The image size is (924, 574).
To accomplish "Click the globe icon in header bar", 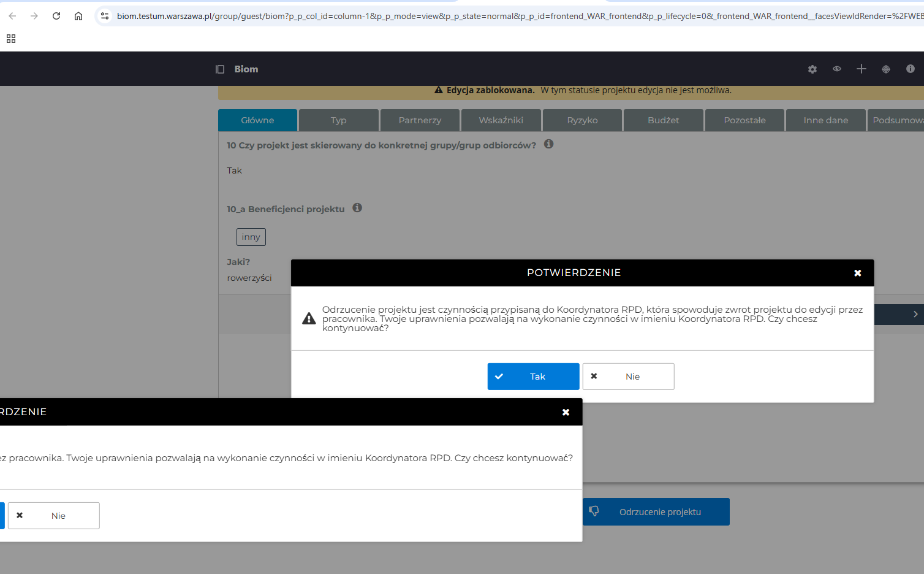I will 886,69.
